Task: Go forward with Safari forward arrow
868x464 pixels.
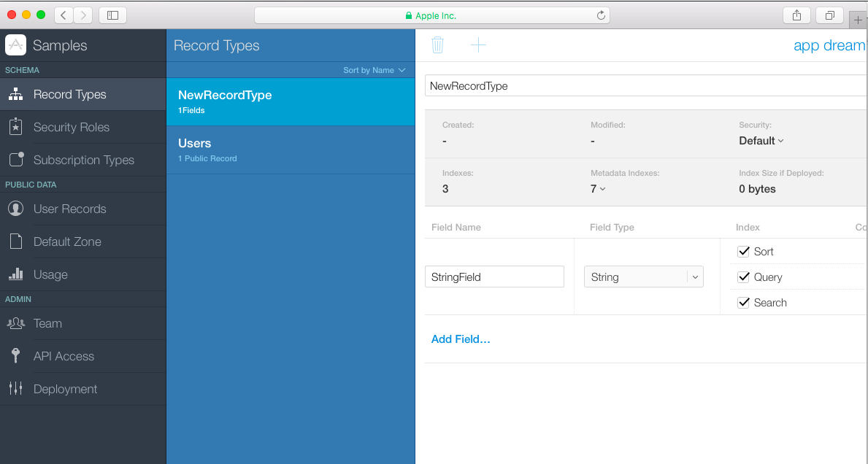Action: [x=83, y=15]
